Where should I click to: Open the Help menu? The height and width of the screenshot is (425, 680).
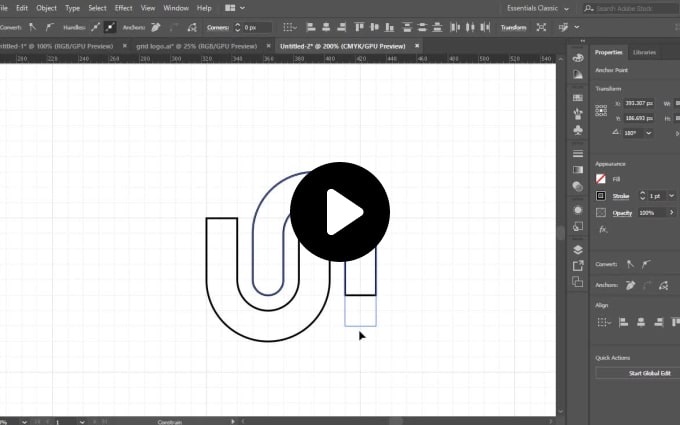[x=204, y=8]
